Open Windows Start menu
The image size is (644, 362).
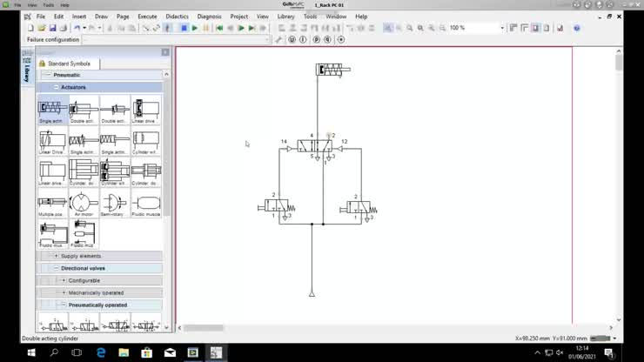click(30, 352)
